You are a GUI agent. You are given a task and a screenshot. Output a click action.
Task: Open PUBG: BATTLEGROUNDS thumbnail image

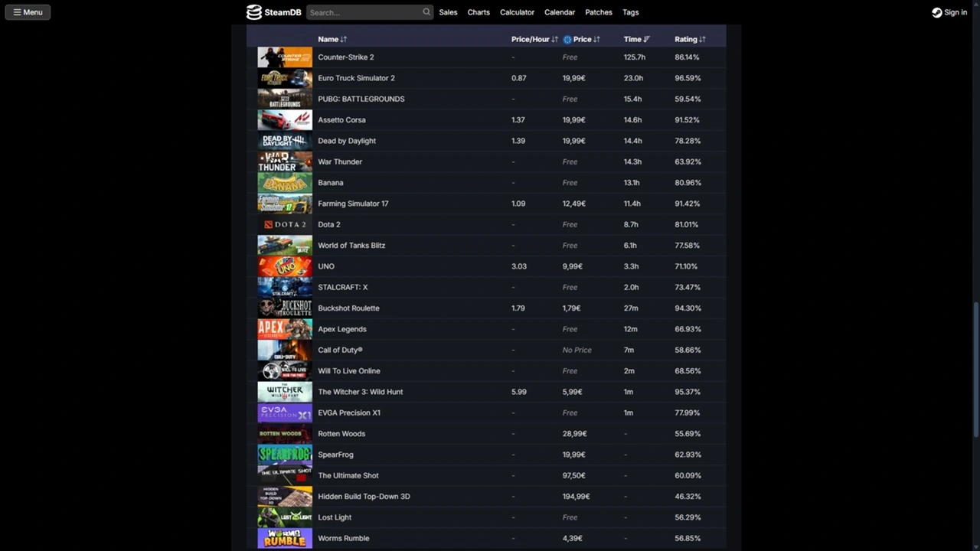(x=285, y=99)
